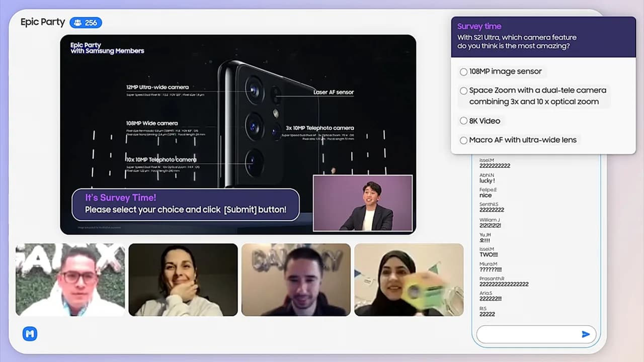
Task: Click the 3x 10MP Telephoto camera label
Action: coord(320,128)
